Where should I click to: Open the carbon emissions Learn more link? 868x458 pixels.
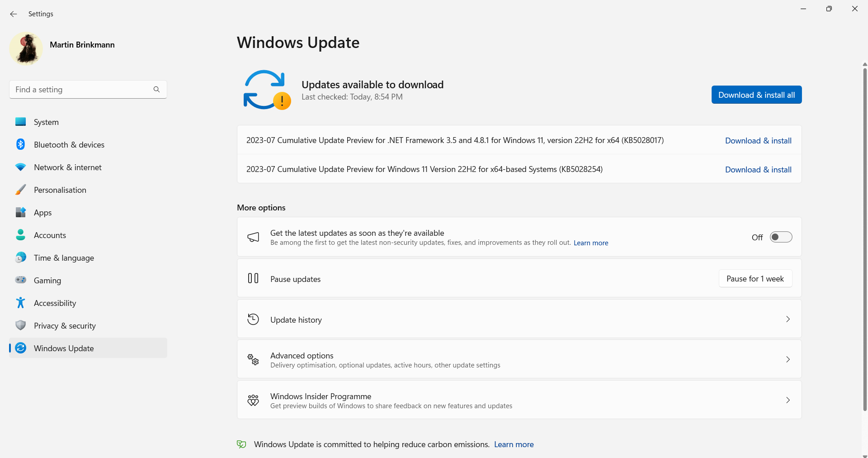point(514,444)
